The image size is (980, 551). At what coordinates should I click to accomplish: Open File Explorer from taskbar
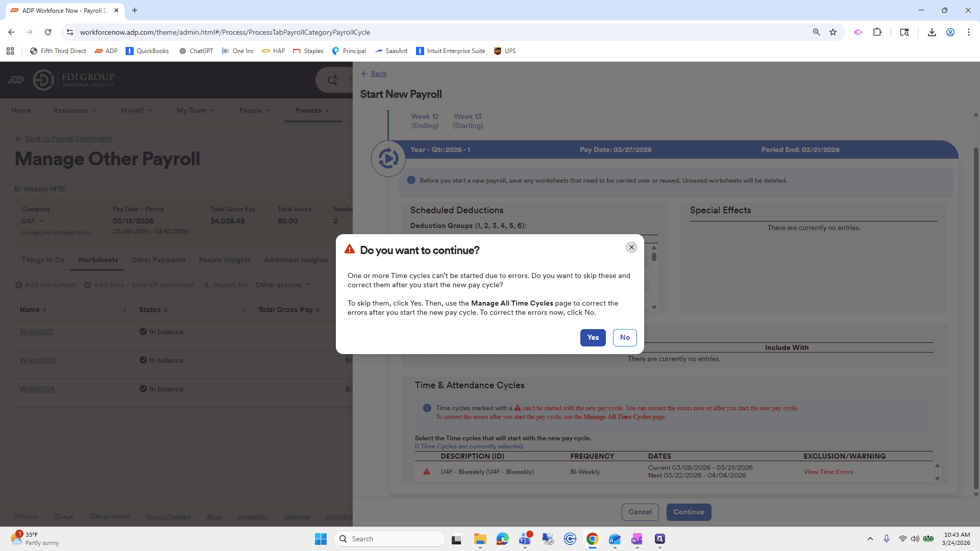click(x=480, y=539)
